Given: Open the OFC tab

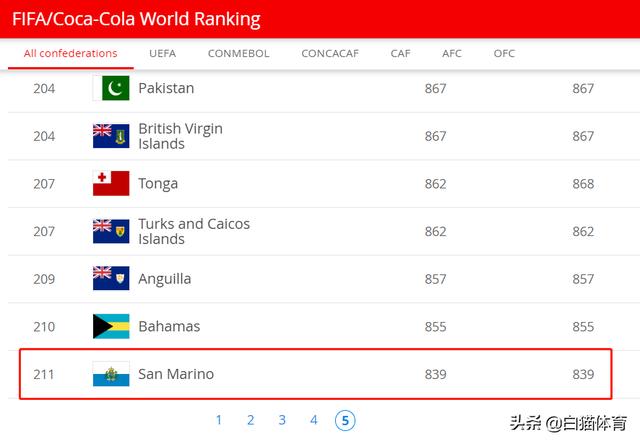Looking at the screenshot, I should (504, 53).
